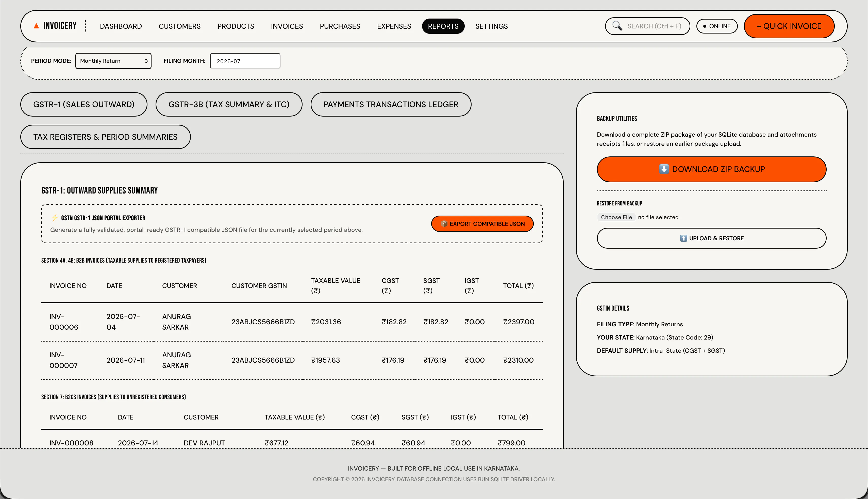This screenshot has height=499, width=868.
Task: Click the Invoicery brand name
Action: pyautogui.click(x=60, y=26)
